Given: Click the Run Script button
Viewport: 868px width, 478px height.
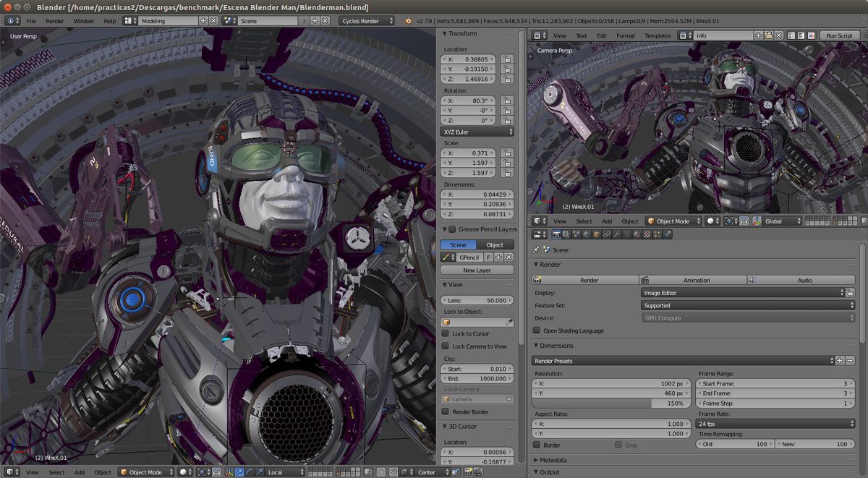Looking at the screenshot, I should pos(839,35).
